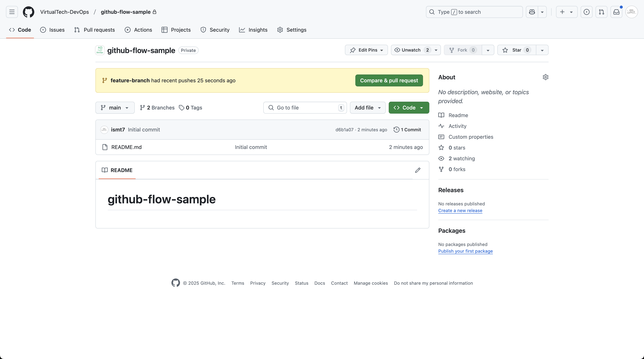The width and height of the screenshot is (644, 359).
Task: Open the Initial commit message in commit header
Action: [x=144, y=130]
